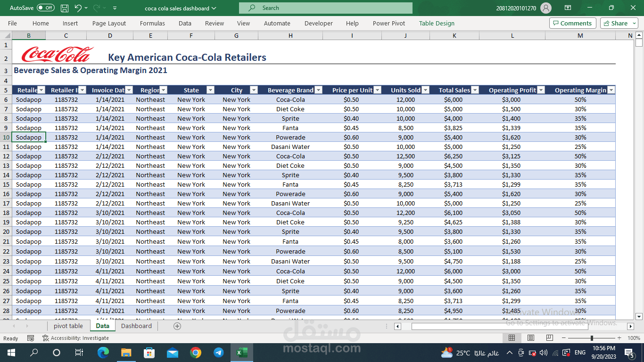
Task: Click the $3,125 Operating Profit cell
Action: (511, 156)
